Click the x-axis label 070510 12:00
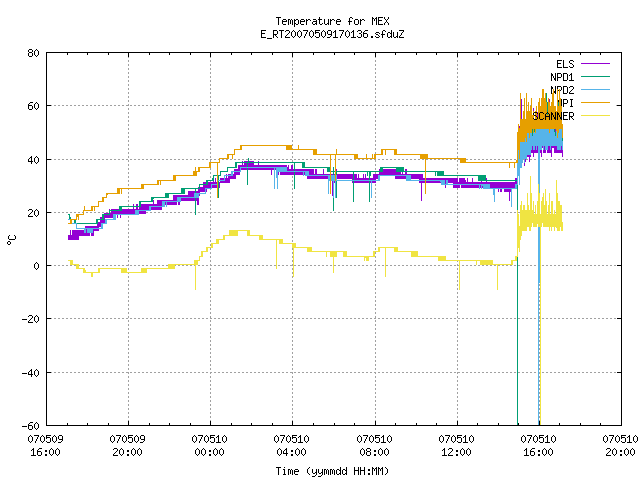640x480 pixels. (457, 446)
